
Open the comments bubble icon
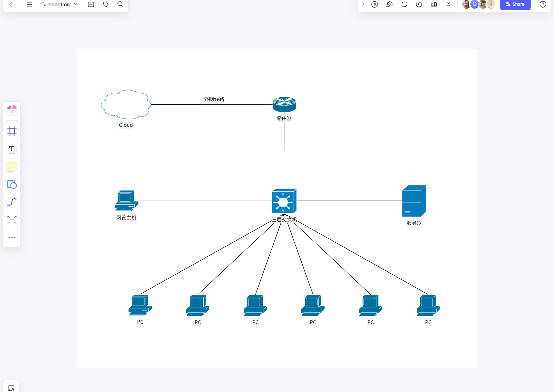tap(404, 4)
